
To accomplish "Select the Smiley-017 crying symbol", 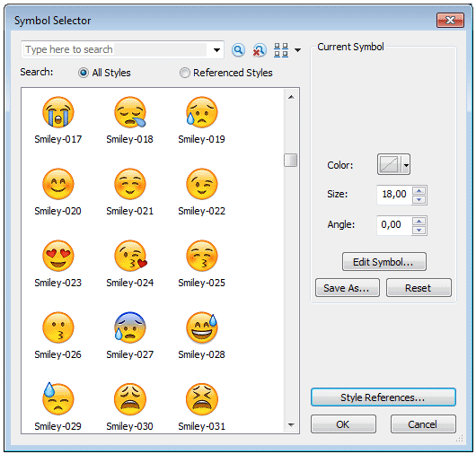I will click(58, 112).
